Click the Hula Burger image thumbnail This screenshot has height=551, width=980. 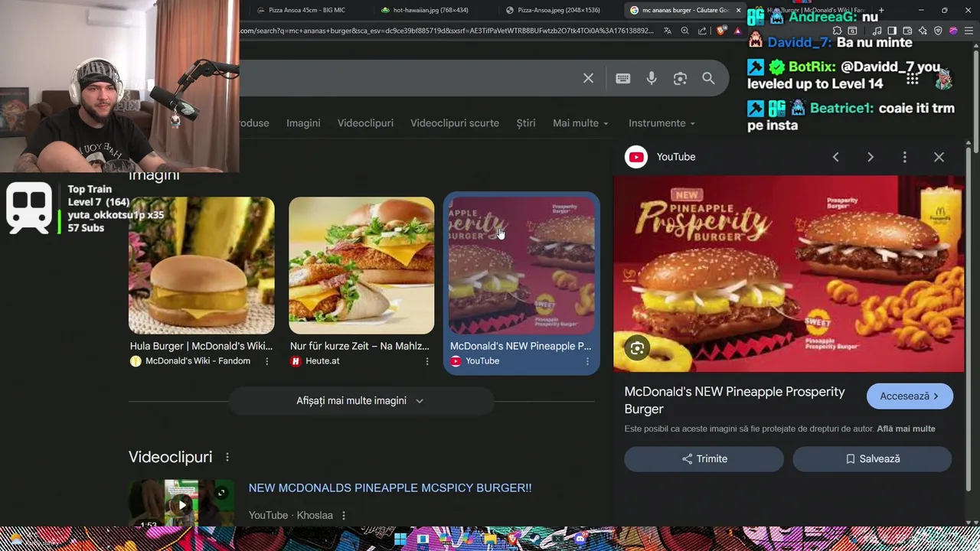coord(201,266)
